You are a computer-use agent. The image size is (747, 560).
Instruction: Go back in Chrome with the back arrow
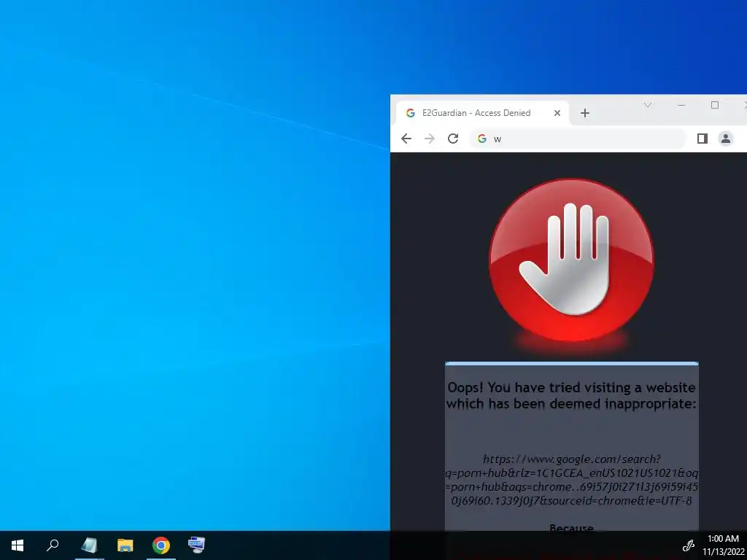pos(406,139)
